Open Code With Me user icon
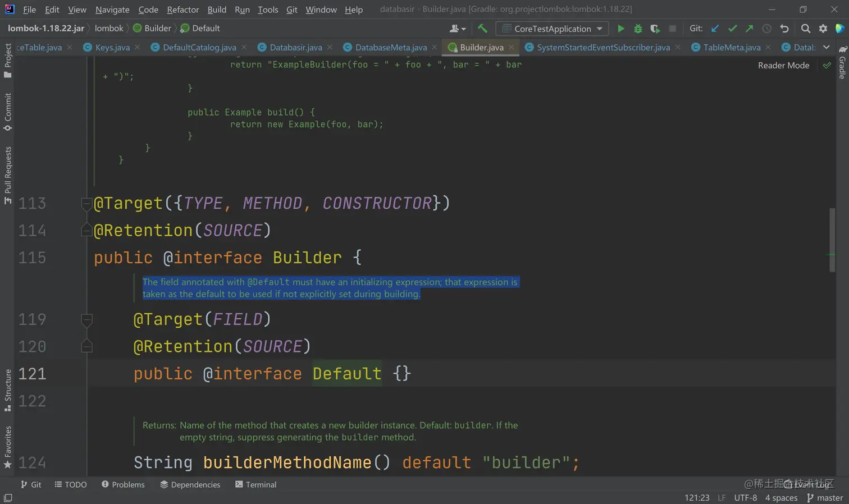The height and width of the screenshot is (504, 849). 458,29
